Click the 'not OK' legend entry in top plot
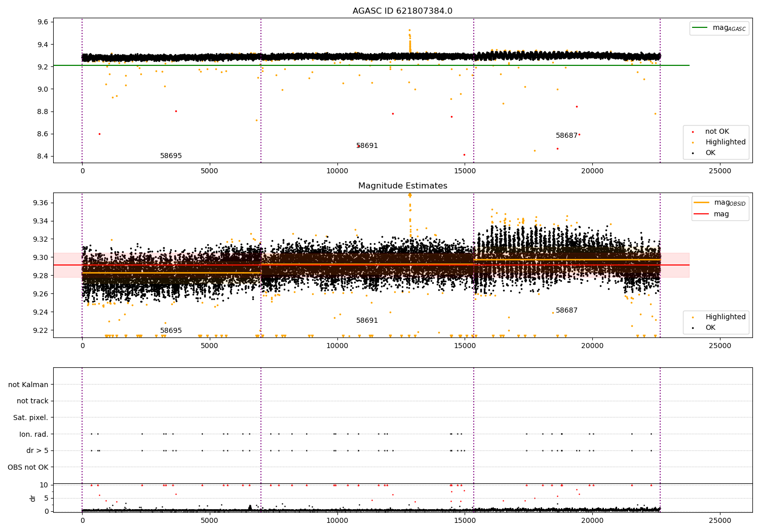The height and width of the screenshot is (532, 760). pyautogui.click(x=717, y=132)
